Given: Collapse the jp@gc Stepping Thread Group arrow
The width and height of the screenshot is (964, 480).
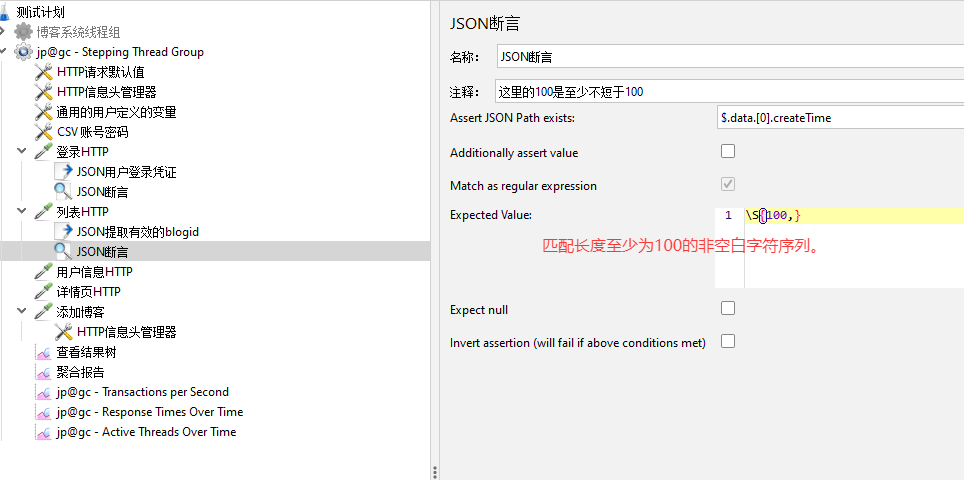Looking at the screenshot, I should tap(2, 52).
